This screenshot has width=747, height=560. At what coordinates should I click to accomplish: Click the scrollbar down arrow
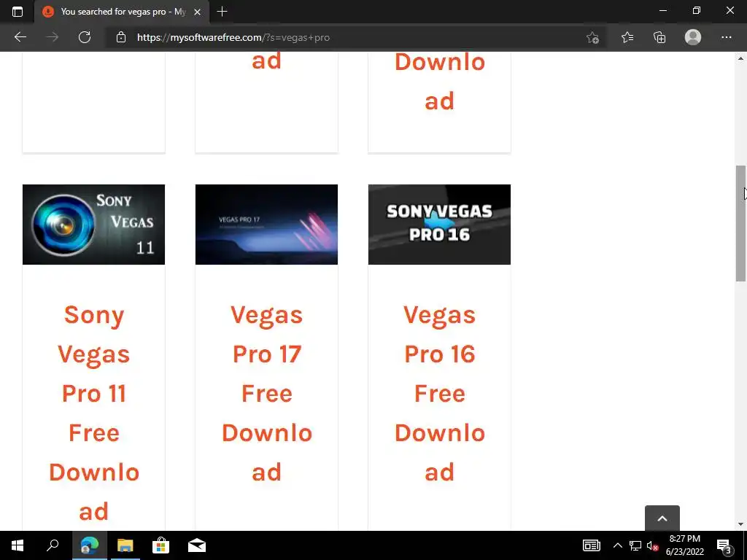click(x=740, y=524)
